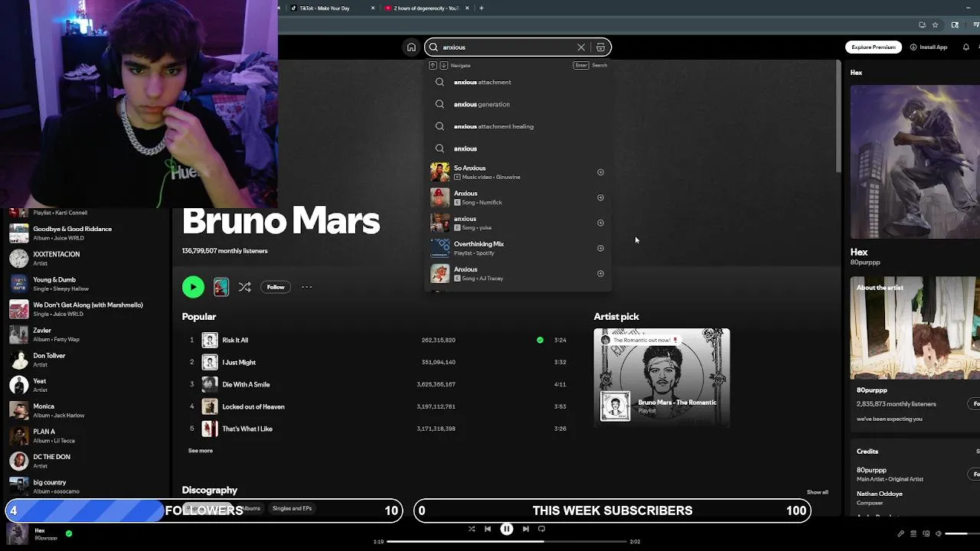This screenshot has height=551, width=980.
Task: Open the Hex now playing album thumbnail
Action: point(17,533)
